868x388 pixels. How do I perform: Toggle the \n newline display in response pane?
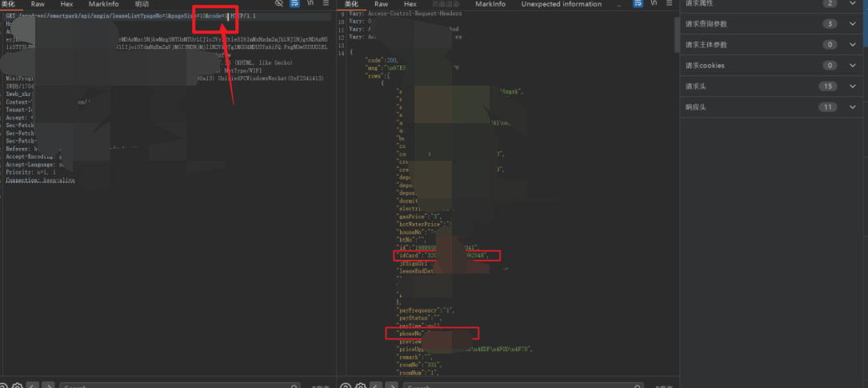click(655, 3)
